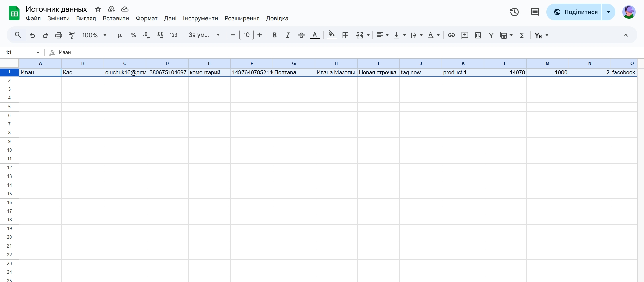Collapse the menus with chevron up
This screenshot has height=282, width=644.
click(x=626, y=35)
